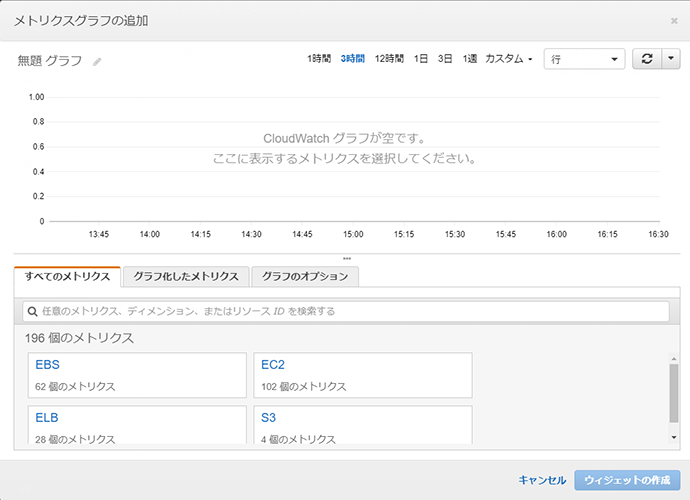Click the 62 個のメトリクス text under EBS
The image size is (690, 500).
point(75,386)
